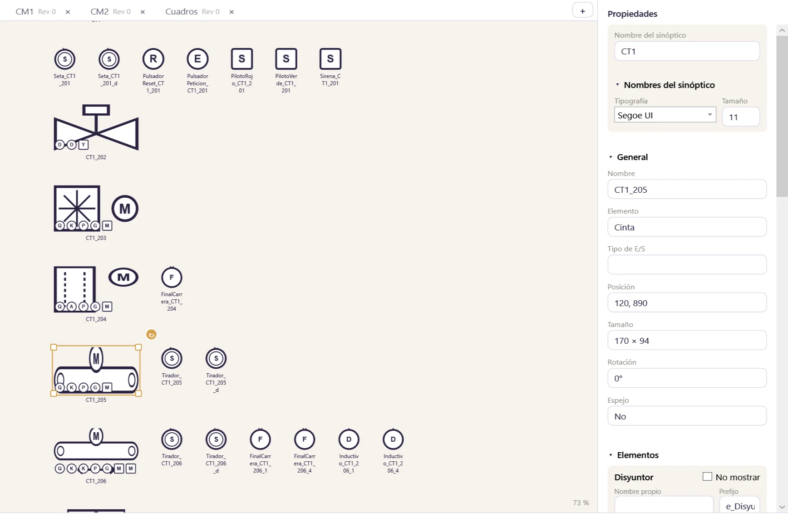
Task: Select the Seta_CT1_201 symbol
Action: pyautogui.click(x=65, y=59)
